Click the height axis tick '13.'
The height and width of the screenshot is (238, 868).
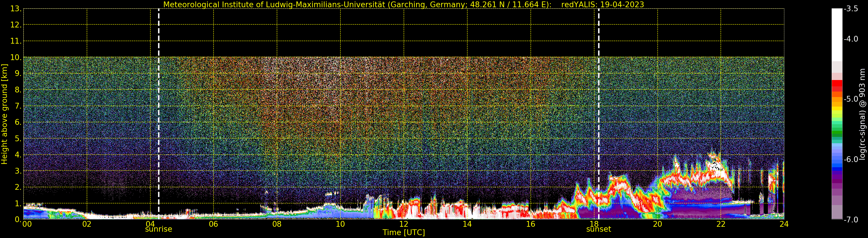click(16, 9)
